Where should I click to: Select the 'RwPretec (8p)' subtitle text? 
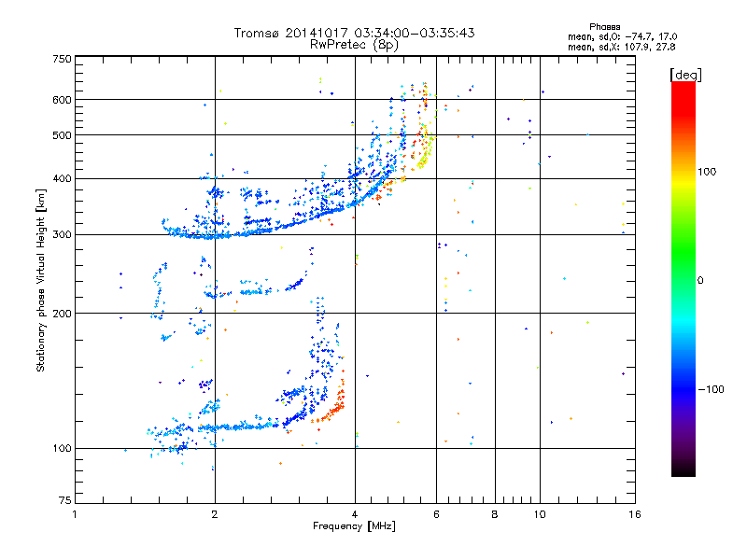point(354,45)
